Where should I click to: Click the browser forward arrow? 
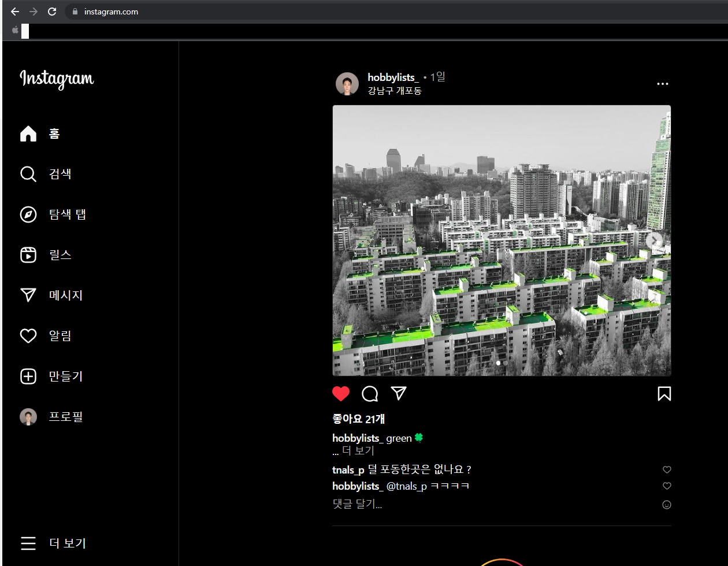click(34, 12)
